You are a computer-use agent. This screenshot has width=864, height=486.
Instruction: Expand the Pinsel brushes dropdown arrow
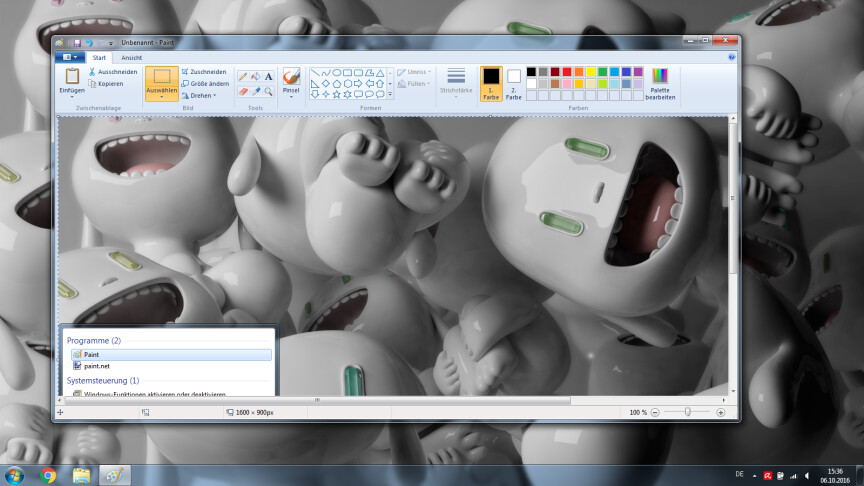291,98
